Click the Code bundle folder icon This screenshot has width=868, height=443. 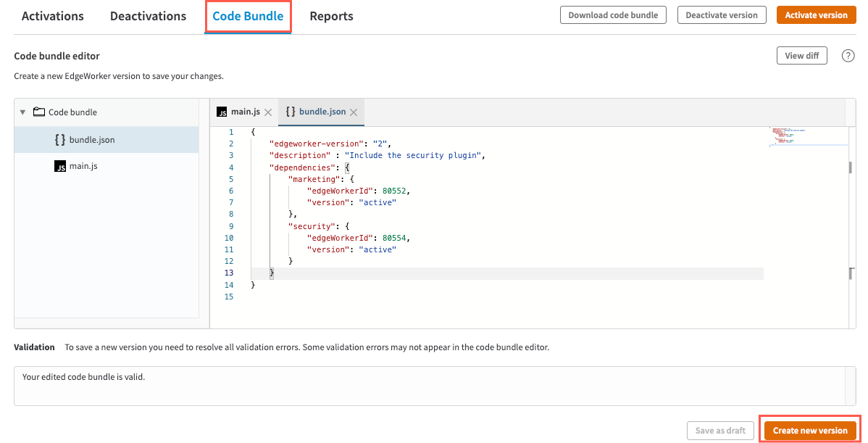[x=39, y=112]
